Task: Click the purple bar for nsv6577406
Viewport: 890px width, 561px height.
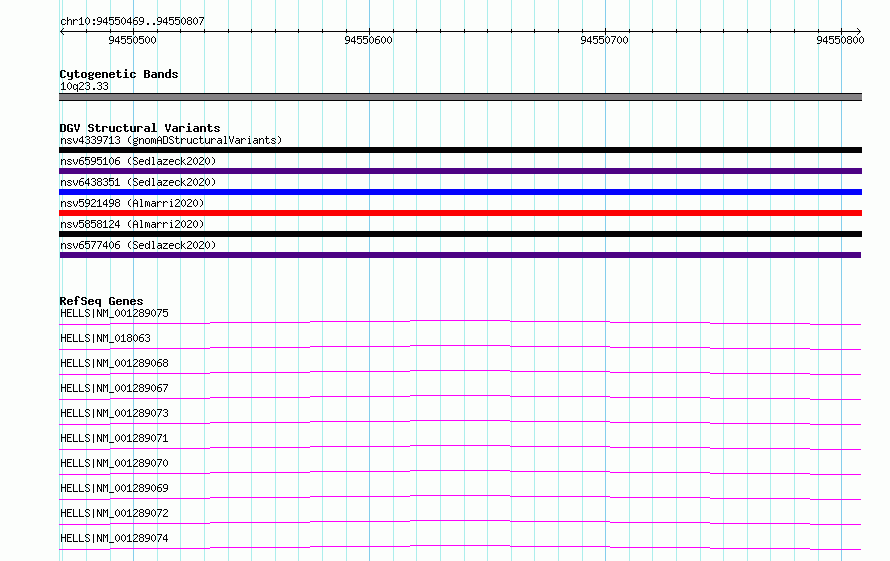Action: (x=460, y=255)
